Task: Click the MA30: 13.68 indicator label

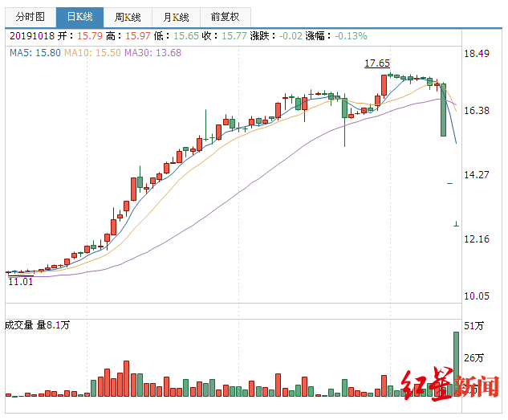Action: pyautogui.click(x=153, y=53)
